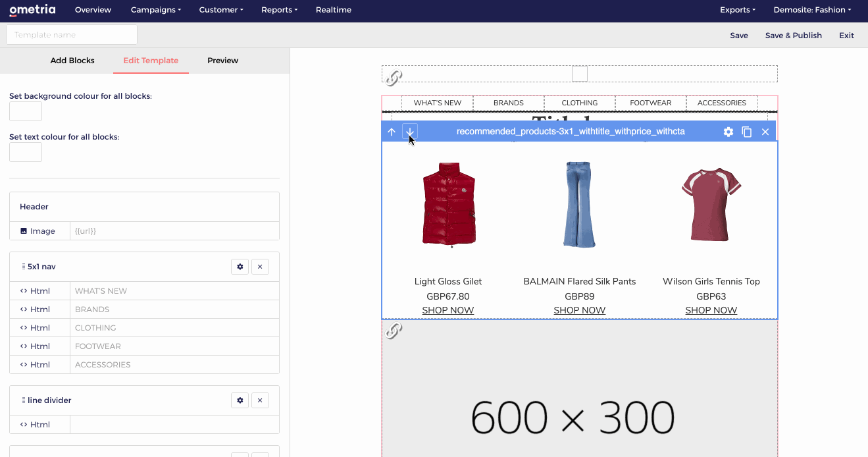
Task: Focus the Template name field
Action: coord(72,35)
